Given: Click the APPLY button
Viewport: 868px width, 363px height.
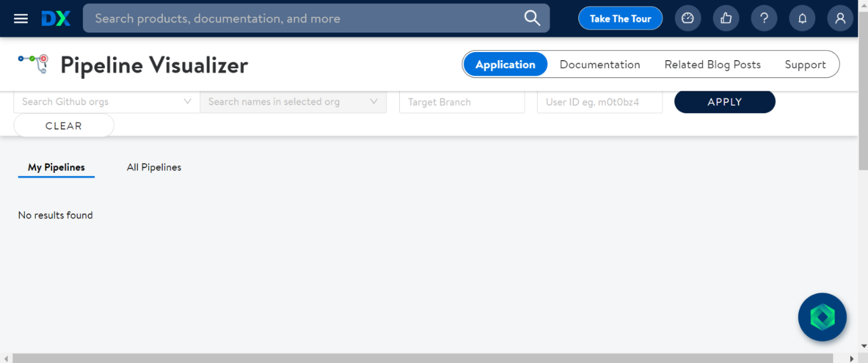Looking at the screenshot, I should click(724, 102).
